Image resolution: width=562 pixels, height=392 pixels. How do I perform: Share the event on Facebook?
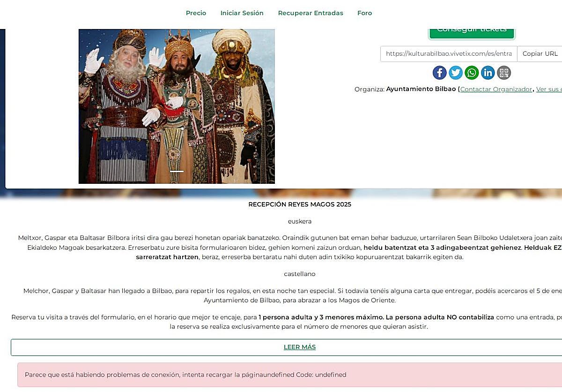439,73
